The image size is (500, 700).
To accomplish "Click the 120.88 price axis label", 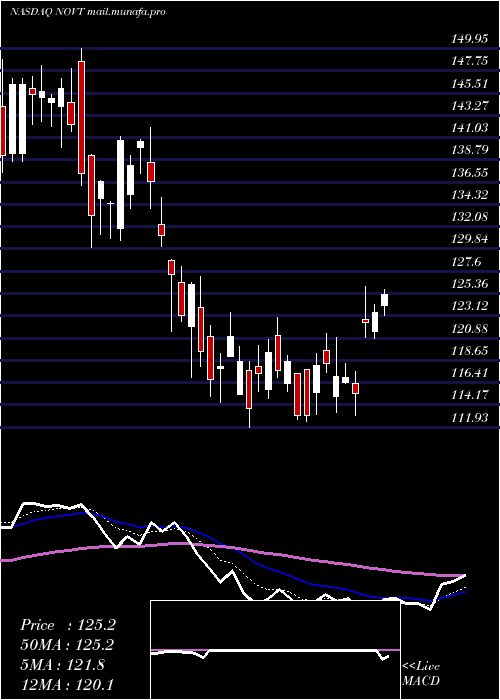I will [x=470, y=328].
